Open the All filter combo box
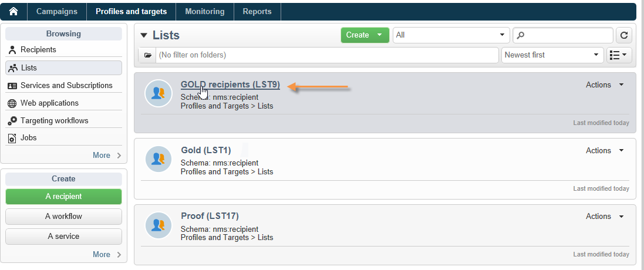Image resolution: width=644 pixels, height=270 pixels. pyautogui.click(x=451, y=35)
